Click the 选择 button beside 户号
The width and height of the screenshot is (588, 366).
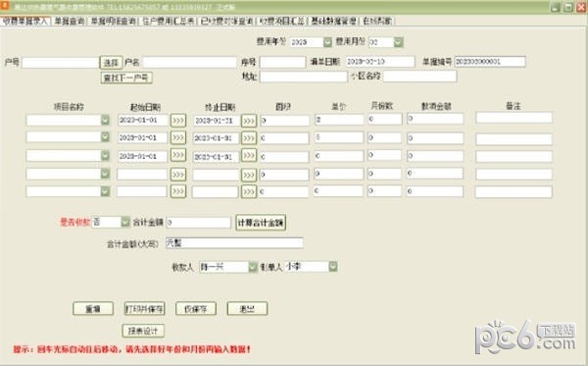click(x=111, y=63)
